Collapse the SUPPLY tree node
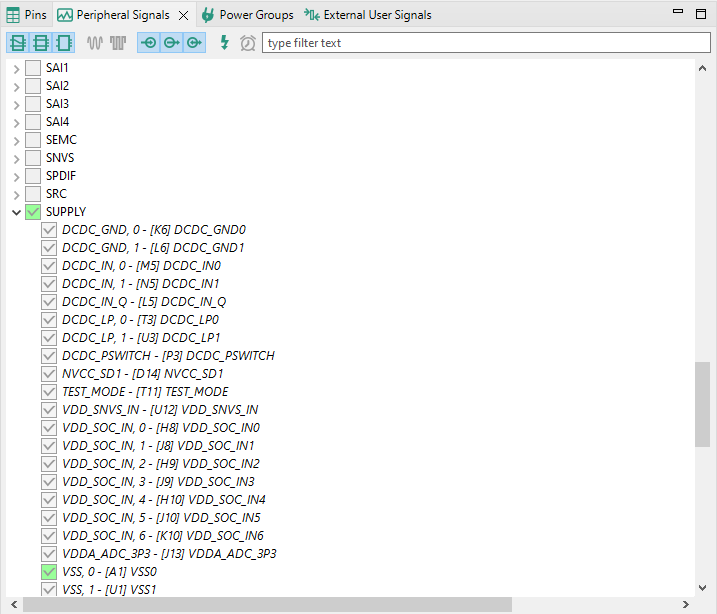Viewport: 717px width, 614px height. 16,212
